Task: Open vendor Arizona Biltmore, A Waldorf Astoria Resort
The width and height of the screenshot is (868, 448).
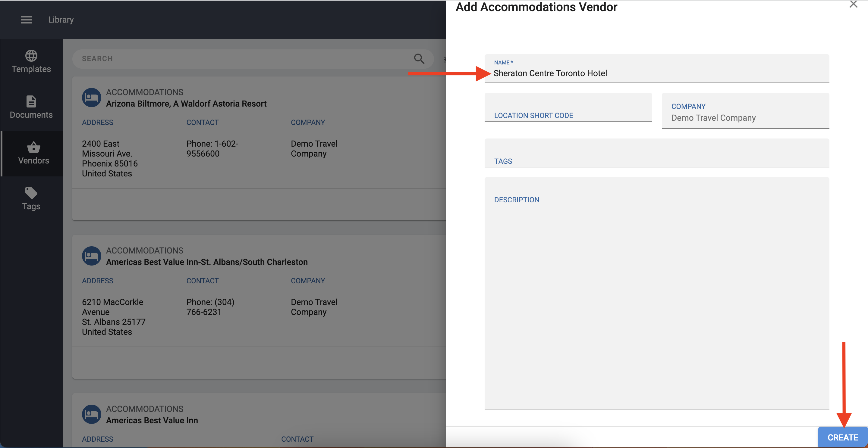Action: pos(186,104)
